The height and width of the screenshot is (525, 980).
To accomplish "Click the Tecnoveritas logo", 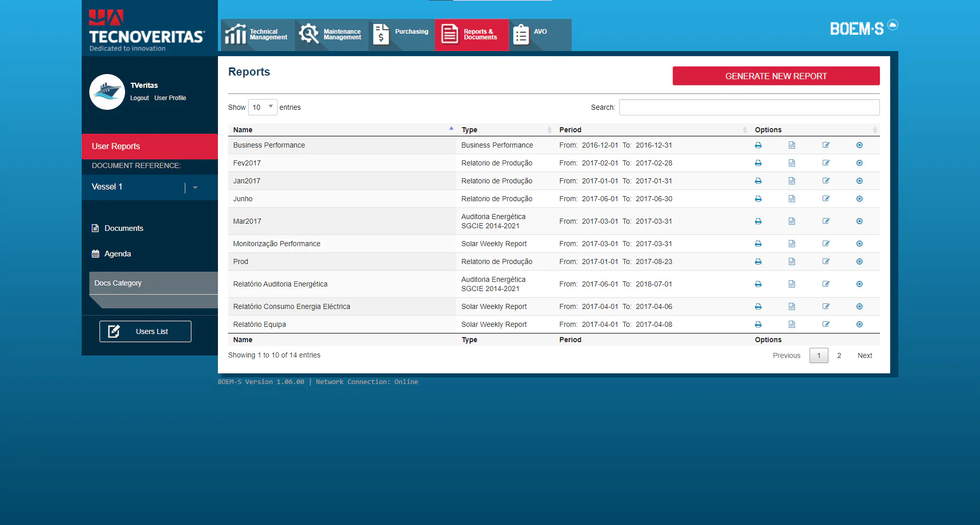I will pos(146,31).
